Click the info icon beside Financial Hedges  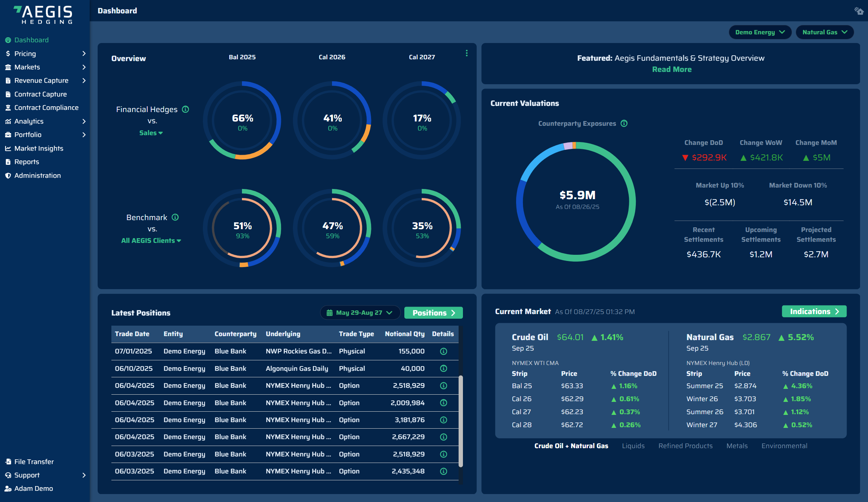(x=186, y=109)
